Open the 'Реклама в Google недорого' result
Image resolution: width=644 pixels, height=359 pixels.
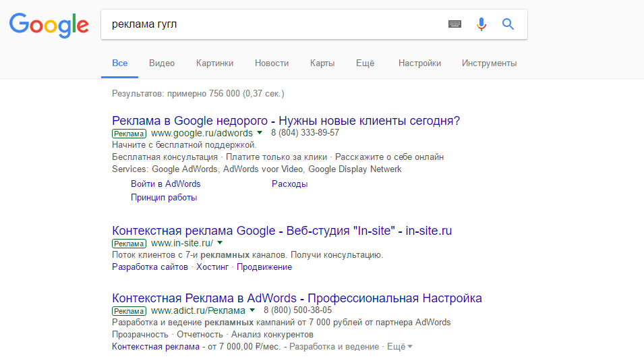pyautogui.click(x=285, y=121)
